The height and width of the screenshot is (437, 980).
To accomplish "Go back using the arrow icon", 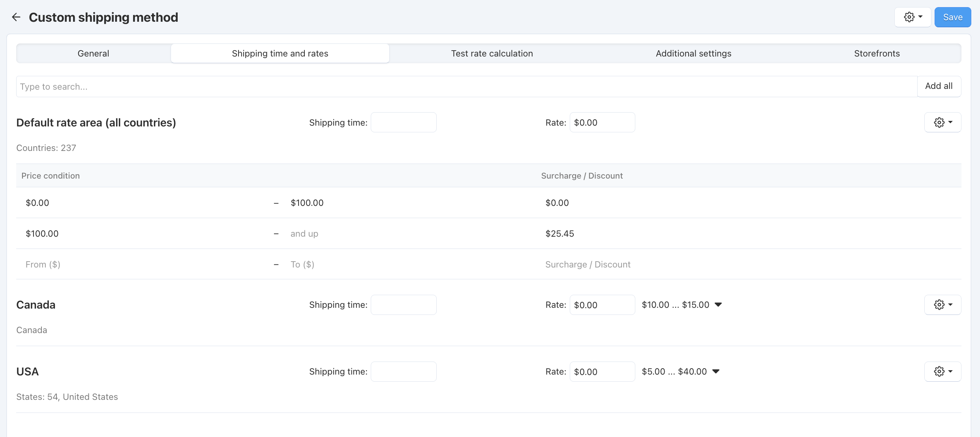I will click(x=16, y=17).
